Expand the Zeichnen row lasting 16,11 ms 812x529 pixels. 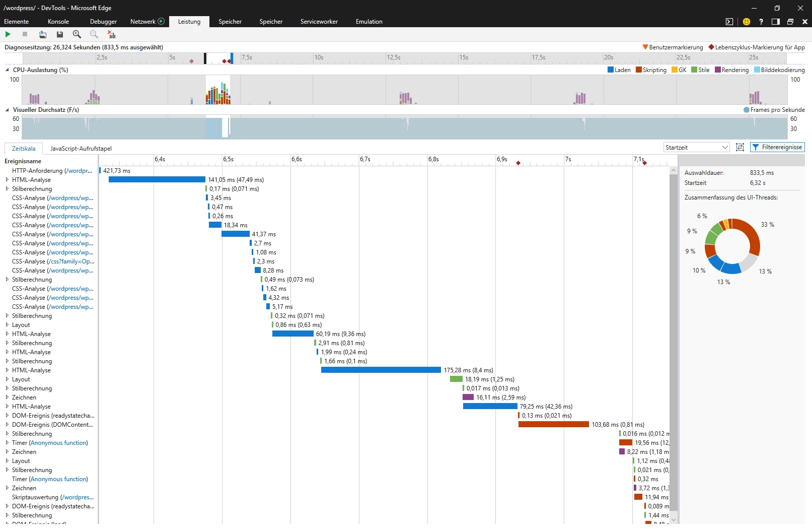pos(7,398)
